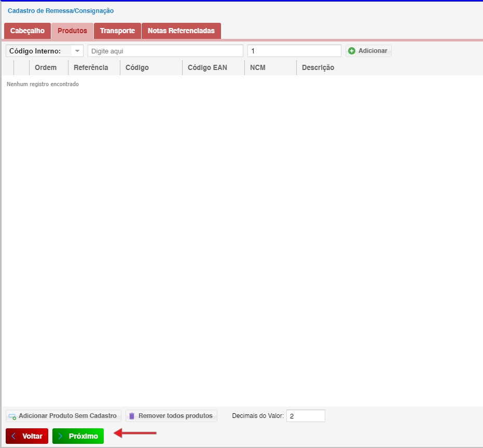Click the Descrição column header
This screenshot has width=483, height=448.
click(318, 67)
